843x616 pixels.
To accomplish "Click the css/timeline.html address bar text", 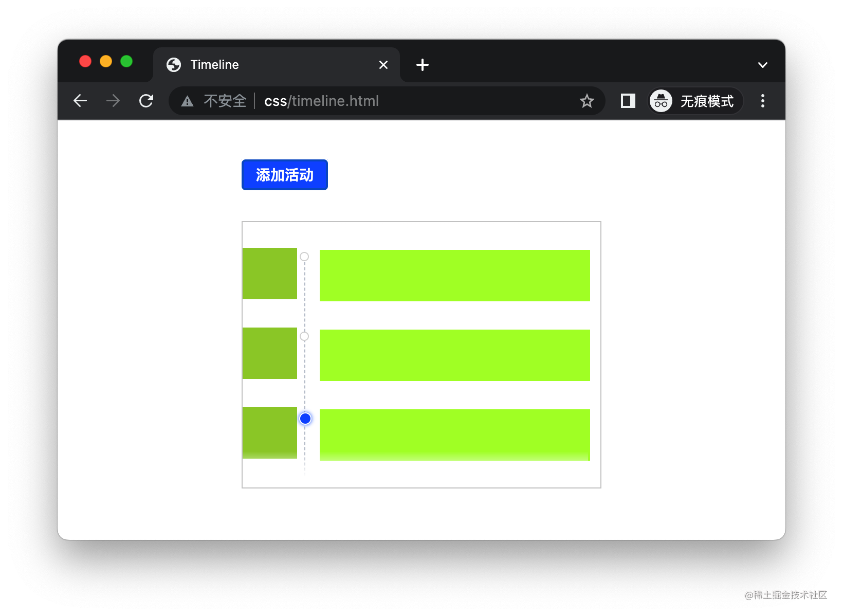I will [x=321, y=101].
